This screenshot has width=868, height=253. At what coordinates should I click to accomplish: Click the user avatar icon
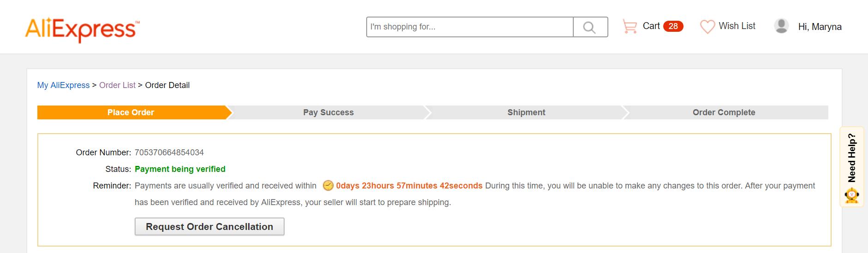[781, 26]
